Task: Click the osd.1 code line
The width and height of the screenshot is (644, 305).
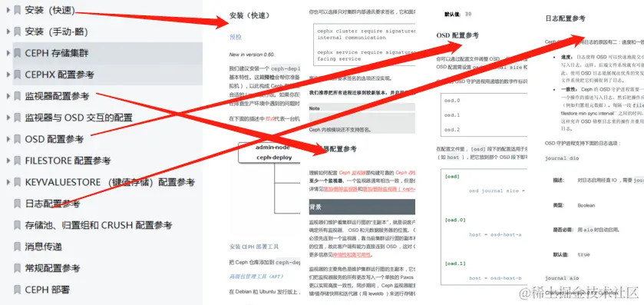Action: click(452, 115)
